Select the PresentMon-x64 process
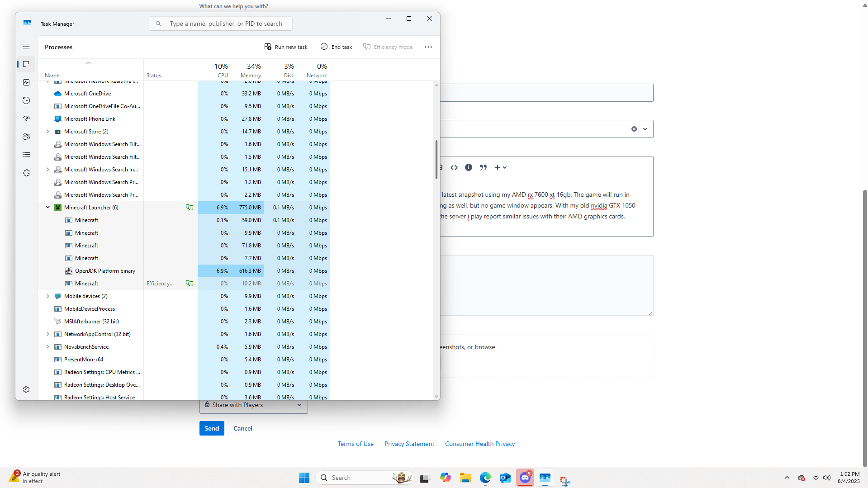Screen dimensions: 868x488 coord(184,360)
